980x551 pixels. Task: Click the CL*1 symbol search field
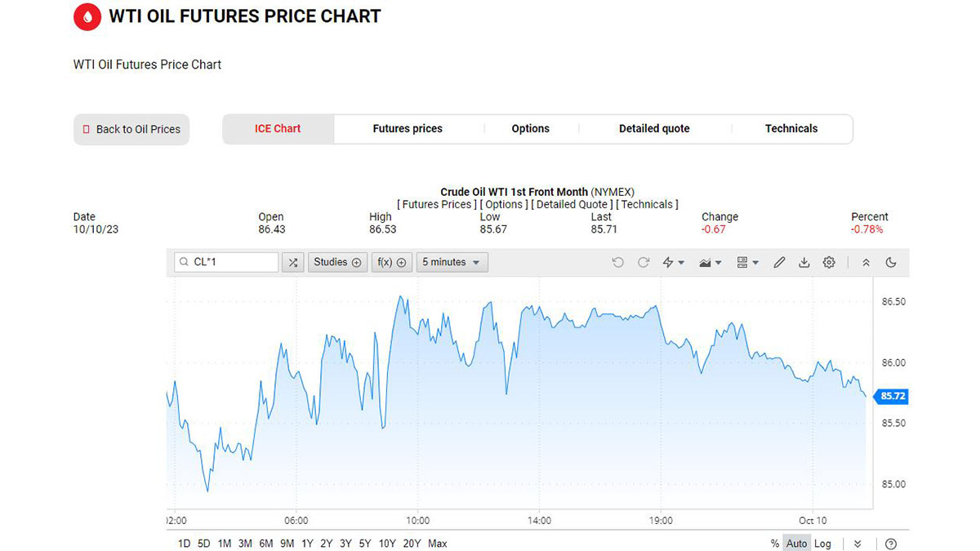point(229,262)
